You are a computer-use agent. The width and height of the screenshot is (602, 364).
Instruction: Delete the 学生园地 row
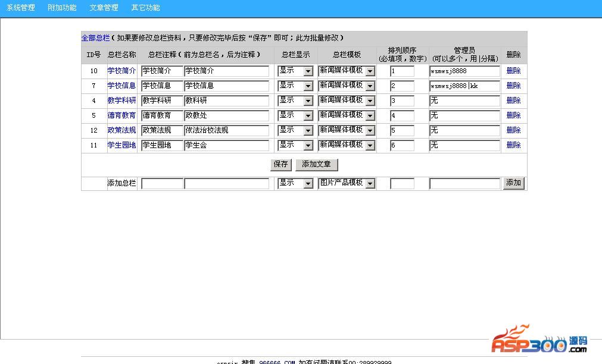pos(513,145)
